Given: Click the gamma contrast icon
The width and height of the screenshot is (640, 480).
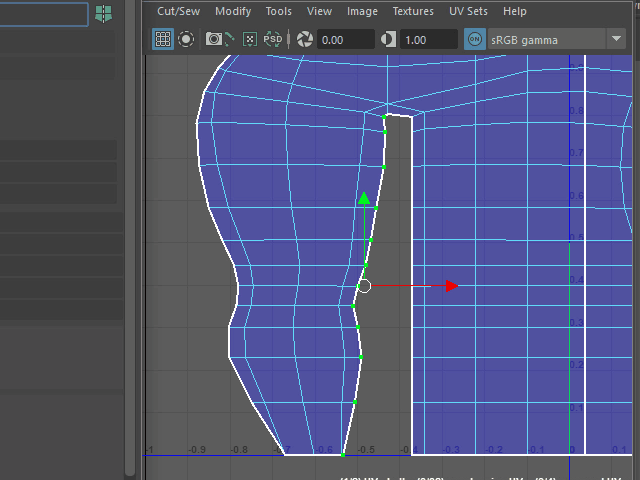Looking at the screenshot, I should point(389,40).
